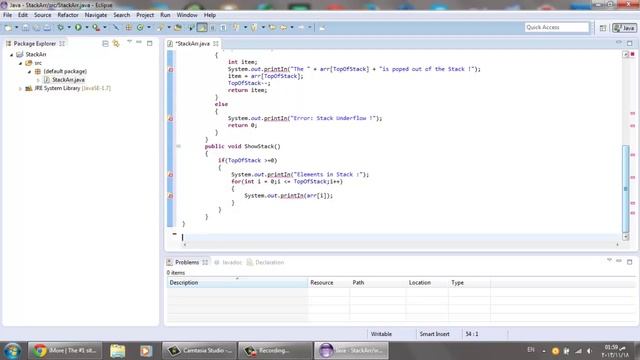Collapse the StackArr project node
Viewport: 640px width, 360px height.
pyautogui.click(x=12, y=54)
